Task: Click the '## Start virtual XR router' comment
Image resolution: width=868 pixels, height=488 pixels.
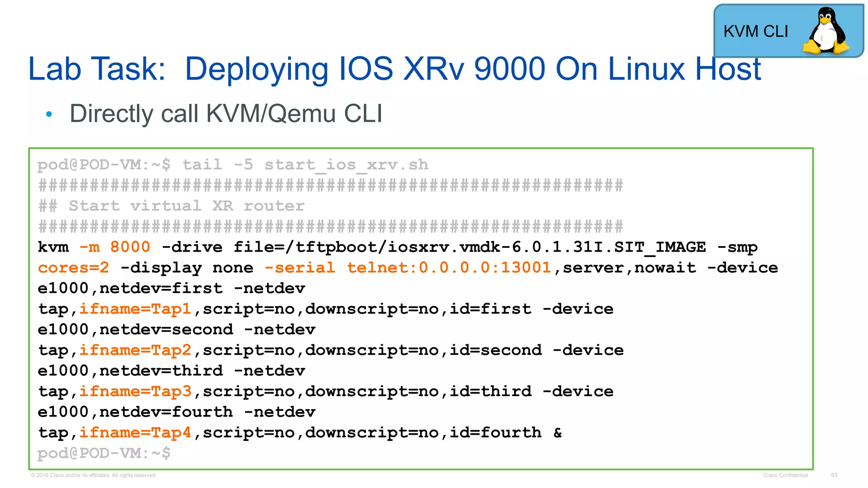Action: (171, 206)
